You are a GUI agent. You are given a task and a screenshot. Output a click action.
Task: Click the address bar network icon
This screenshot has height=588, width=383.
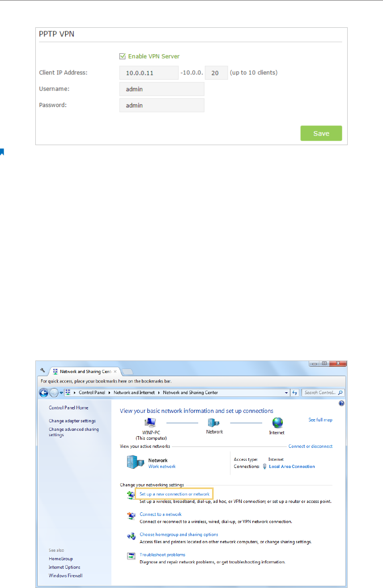point(68,393)
